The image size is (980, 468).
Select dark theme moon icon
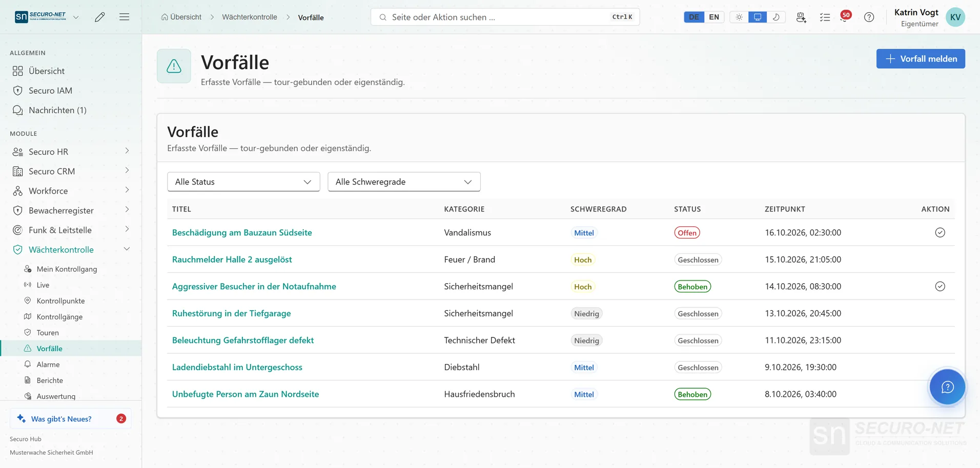point(776,17)
